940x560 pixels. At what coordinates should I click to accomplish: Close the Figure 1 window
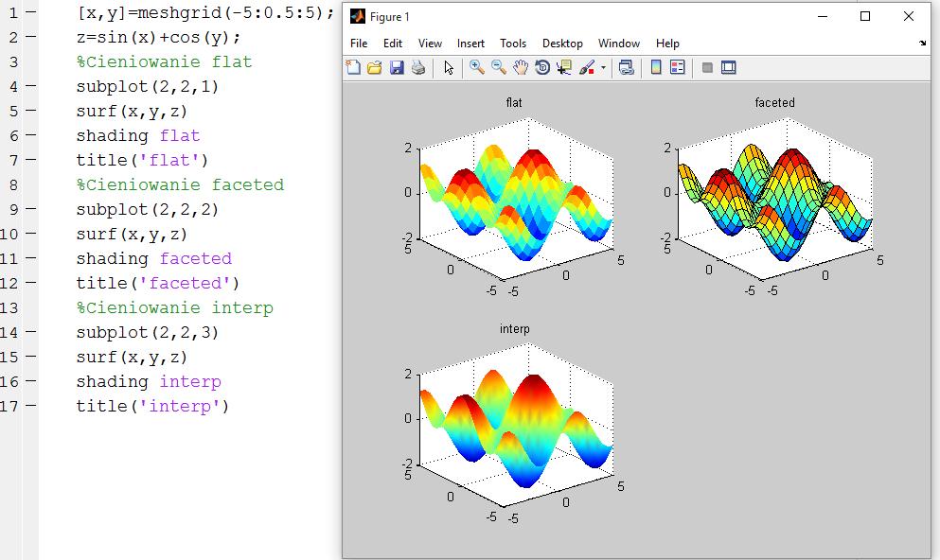[909, 16]
